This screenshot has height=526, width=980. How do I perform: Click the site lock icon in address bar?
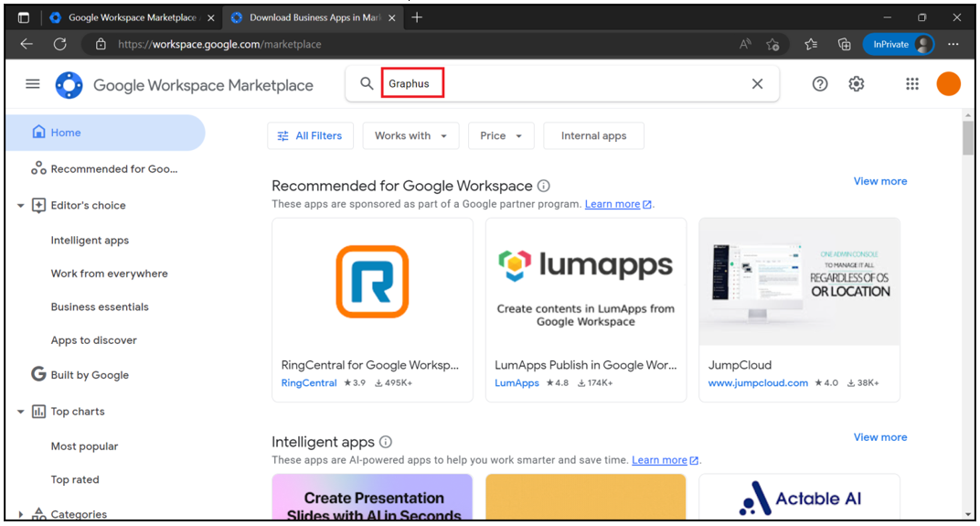(x=101, y=45)
